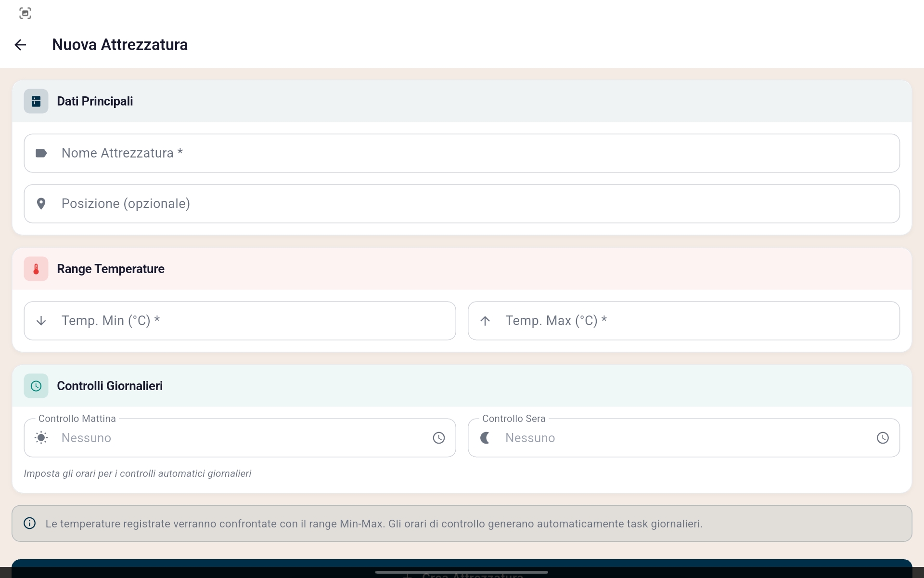Click the info icon in the notice banner
The width and height of the screenshot is (924, 578).
click(x=30, y=523)
